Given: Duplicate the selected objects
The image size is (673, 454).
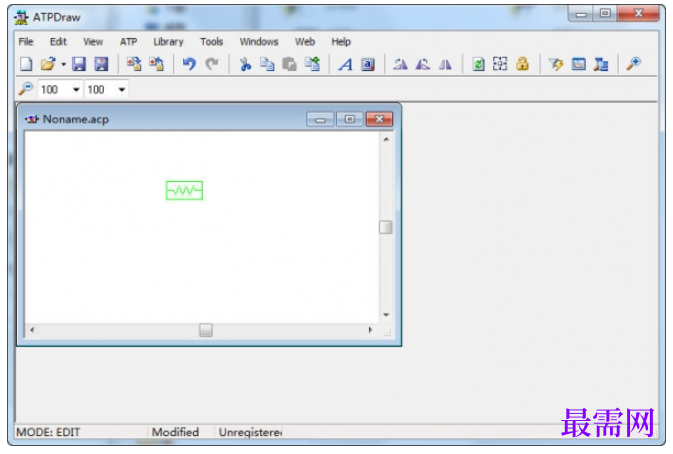Looking at the screenshot, I should pyautogui.click(x=312, y=64).
